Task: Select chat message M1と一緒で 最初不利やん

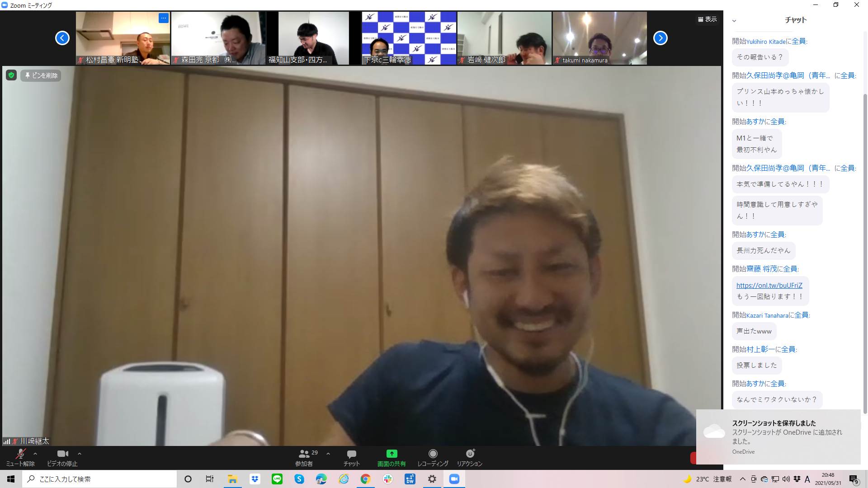Action: (757, 144)
